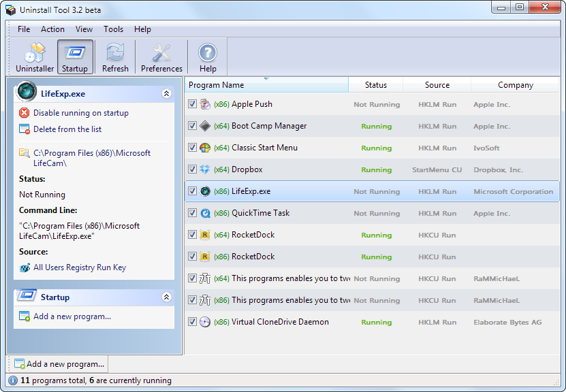Uncheck the Virtual CloneDrive Daemon checkbox
Screen dimensions: 566x392
[192, 322]
